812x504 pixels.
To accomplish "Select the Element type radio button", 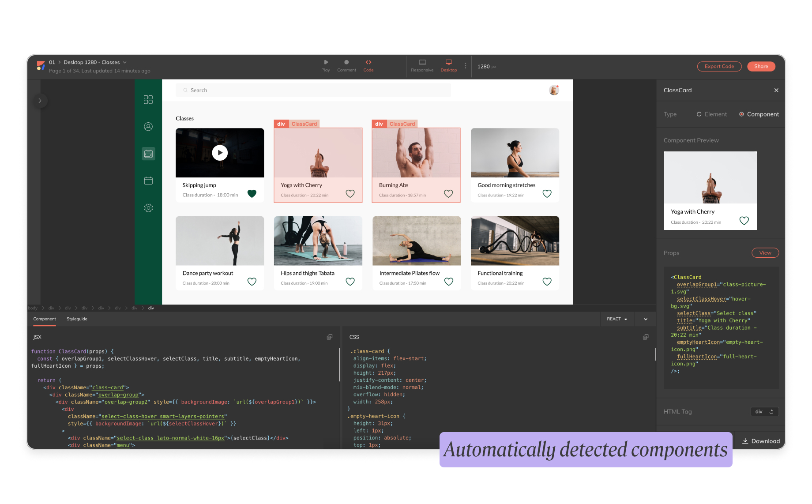I will (699, 114).
